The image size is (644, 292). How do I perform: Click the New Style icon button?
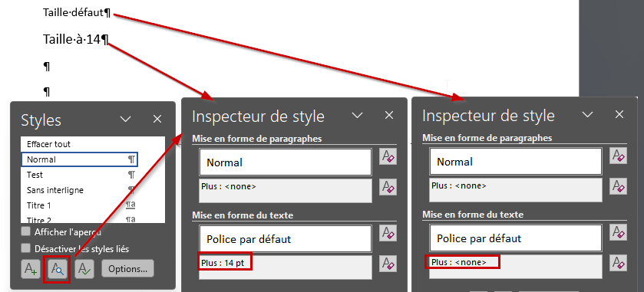pyautogui.click(x=30, y=269)
